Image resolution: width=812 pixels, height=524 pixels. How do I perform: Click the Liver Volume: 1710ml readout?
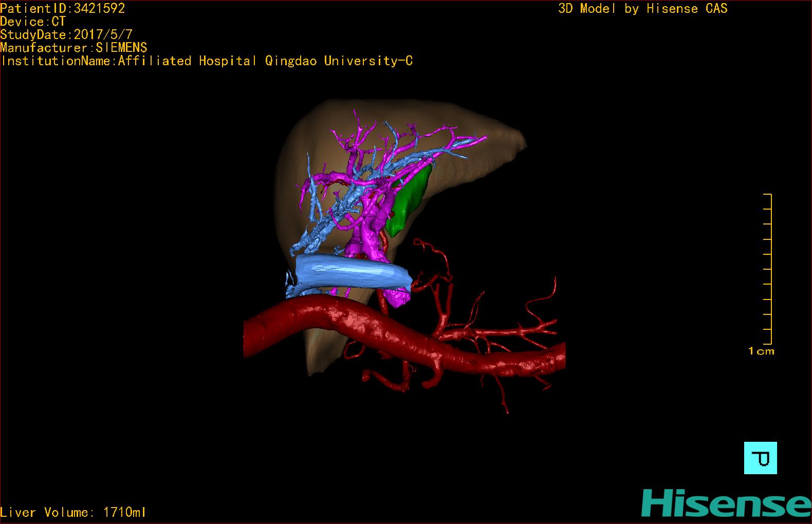[73, 512]
